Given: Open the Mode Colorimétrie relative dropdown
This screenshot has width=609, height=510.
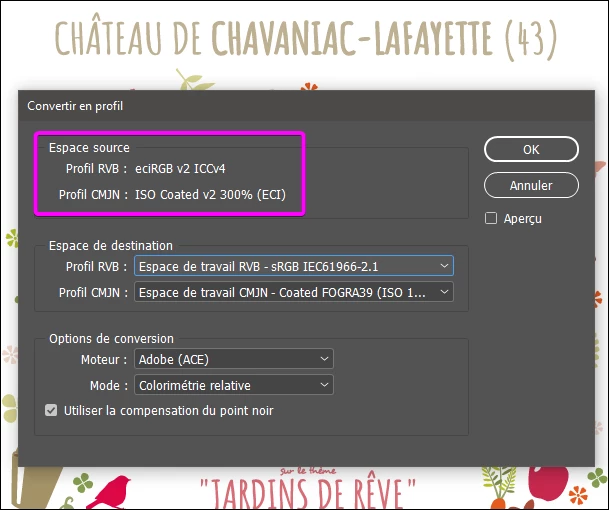Looking at the screenshot, I should tap(234, 385).
